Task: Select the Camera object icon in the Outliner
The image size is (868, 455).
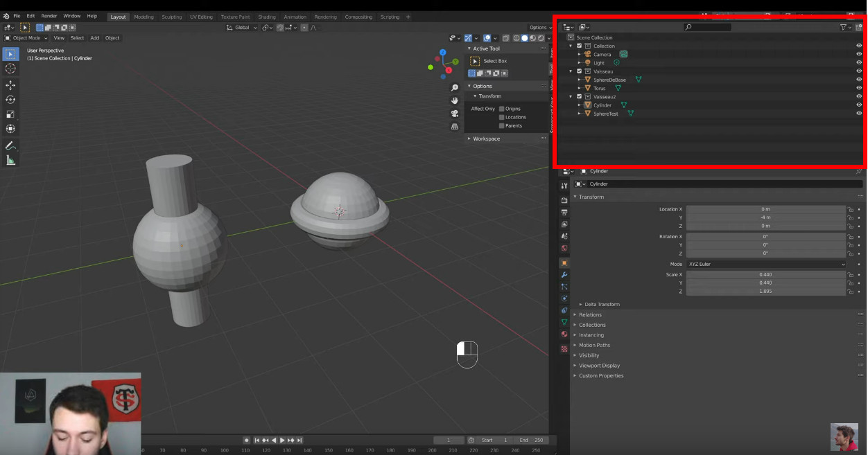Action: click(587, 54)
